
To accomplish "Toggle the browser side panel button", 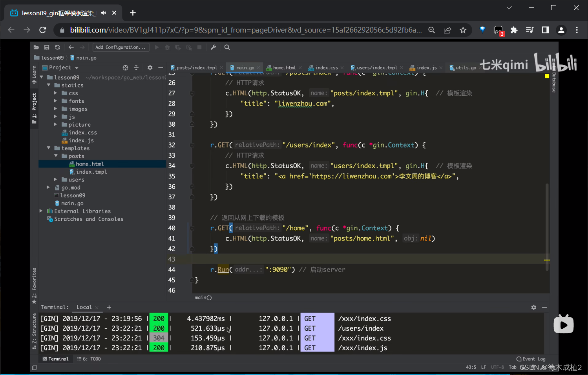I will click(x=545, y=30).
